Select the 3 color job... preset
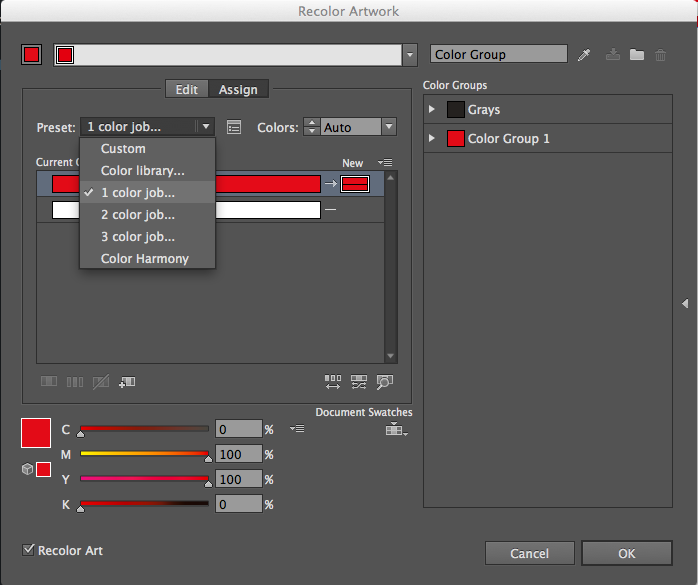Image resolution: width=698 pixels, height=585 pixels. click(x=147, y=236)
